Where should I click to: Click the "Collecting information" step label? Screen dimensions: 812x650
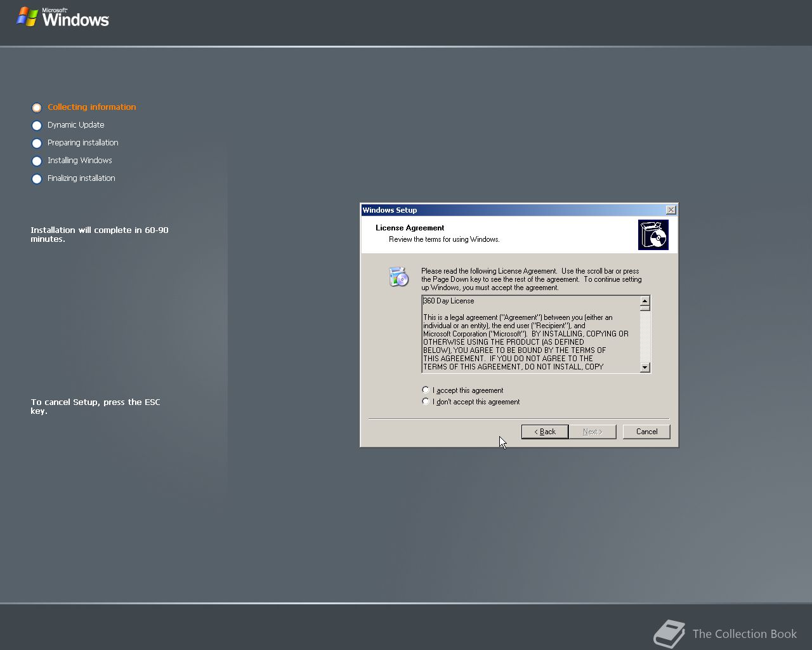92,107
